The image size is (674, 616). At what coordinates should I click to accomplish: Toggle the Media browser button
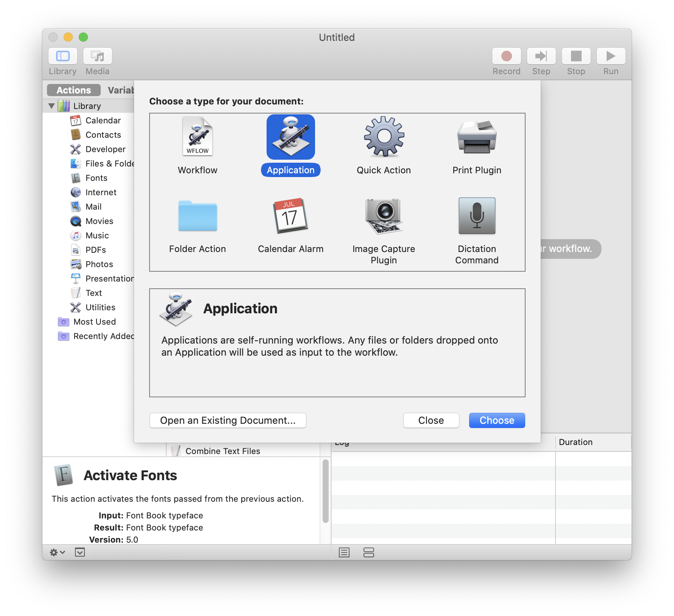[x=98, y=56]
